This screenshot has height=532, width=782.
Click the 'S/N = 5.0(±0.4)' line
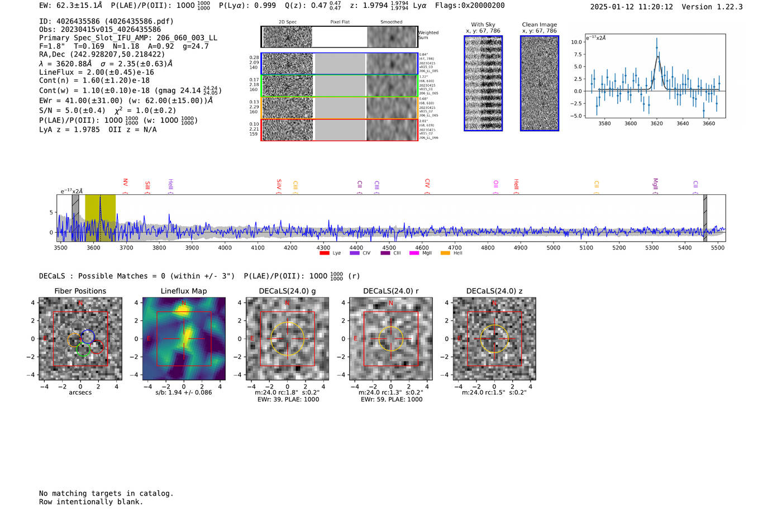(108, 111)
